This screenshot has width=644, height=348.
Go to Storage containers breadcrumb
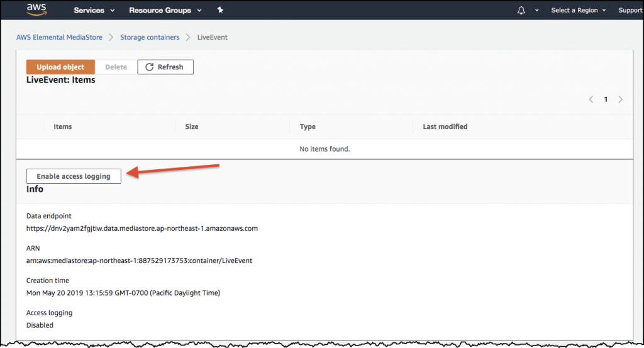tap(150, 37)
